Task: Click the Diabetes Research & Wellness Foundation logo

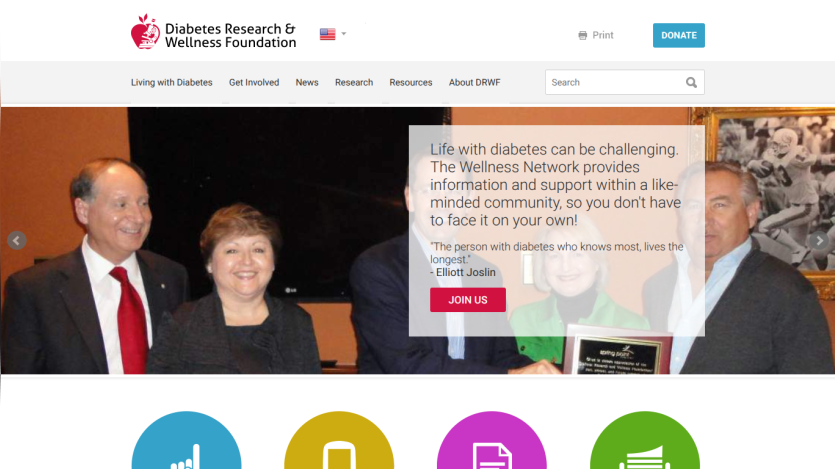Action: point(214,32)
